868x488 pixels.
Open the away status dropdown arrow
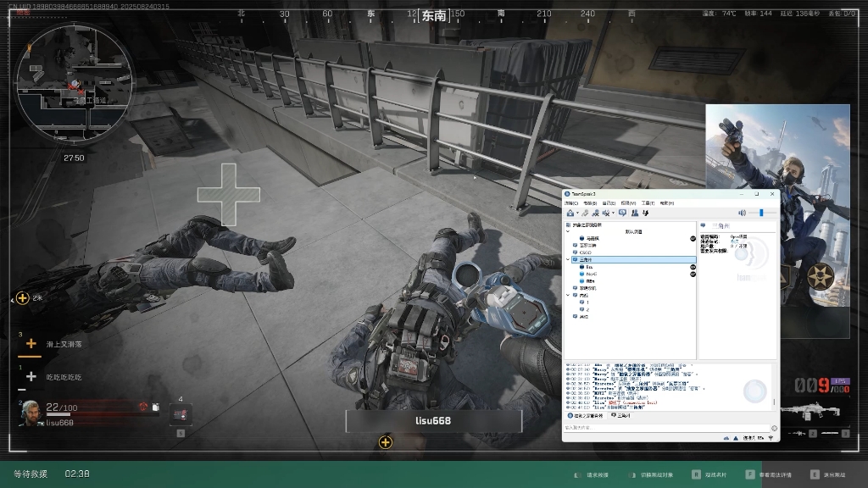tap(614, 213)
